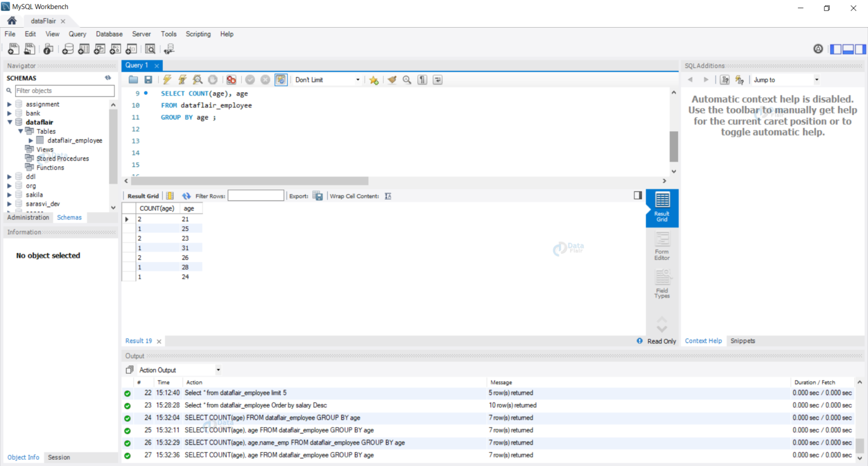Expand the dataflair_employee table
The image size is (868, 466).
(31, 140)
